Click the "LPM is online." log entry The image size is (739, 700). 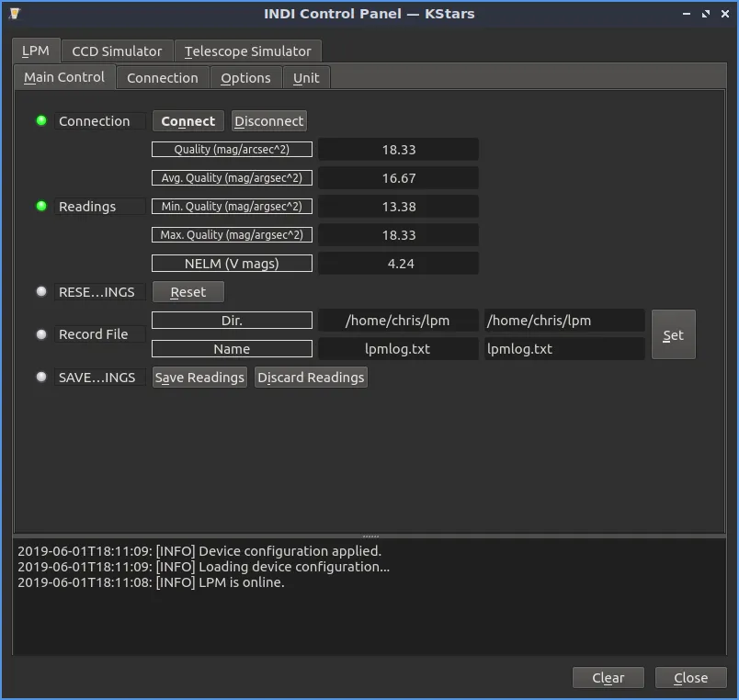point(151,582)
